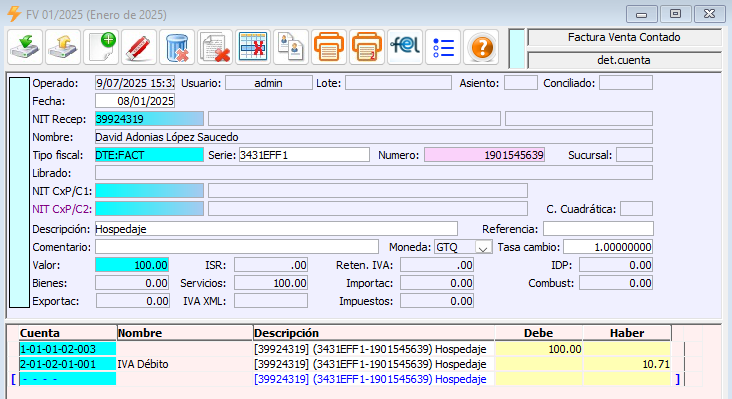Click the Descripción field with Hospedaje
The image size is (732, 399).
click(x=276, y=229)
